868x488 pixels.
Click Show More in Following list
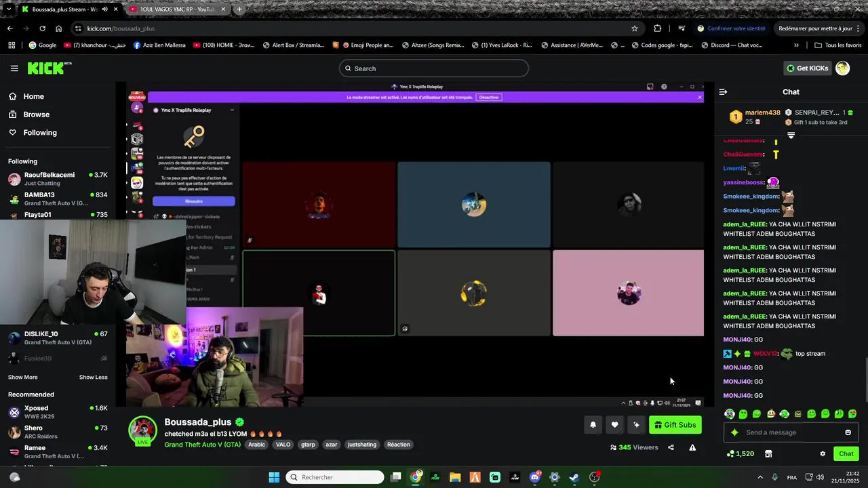(x=23, y=377)
